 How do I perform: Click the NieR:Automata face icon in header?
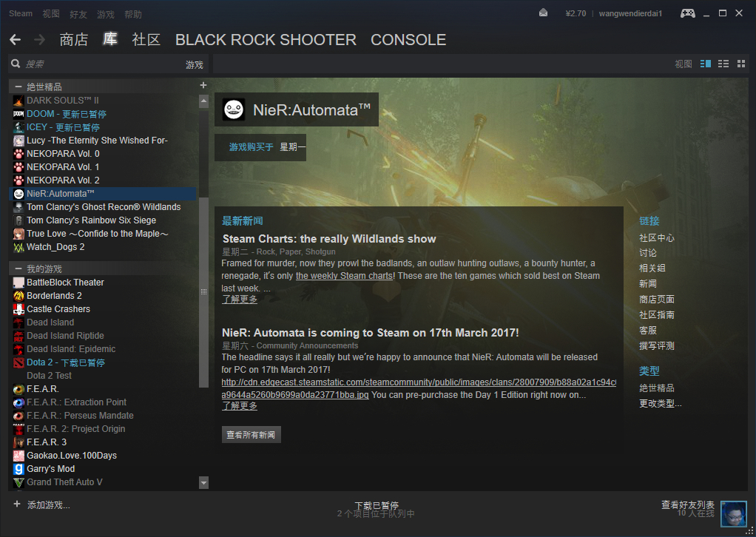point(233,109)
